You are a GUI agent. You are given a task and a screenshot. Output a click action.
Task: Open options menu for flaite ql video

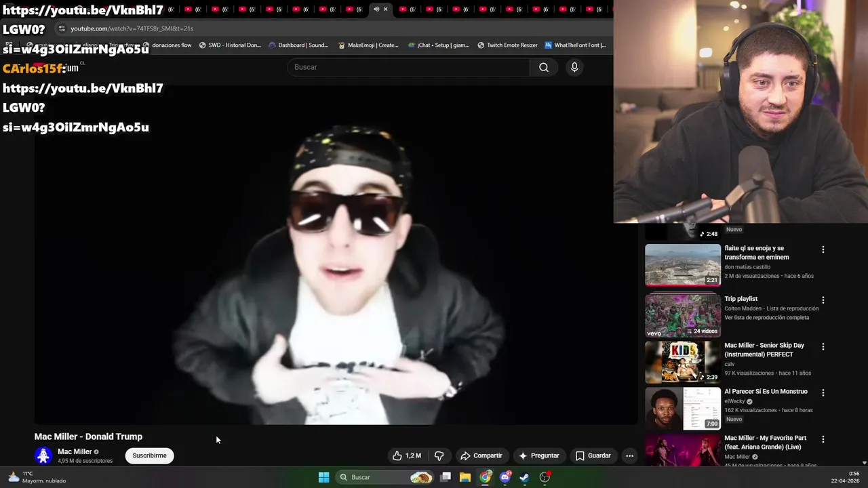tap(823, 249)
